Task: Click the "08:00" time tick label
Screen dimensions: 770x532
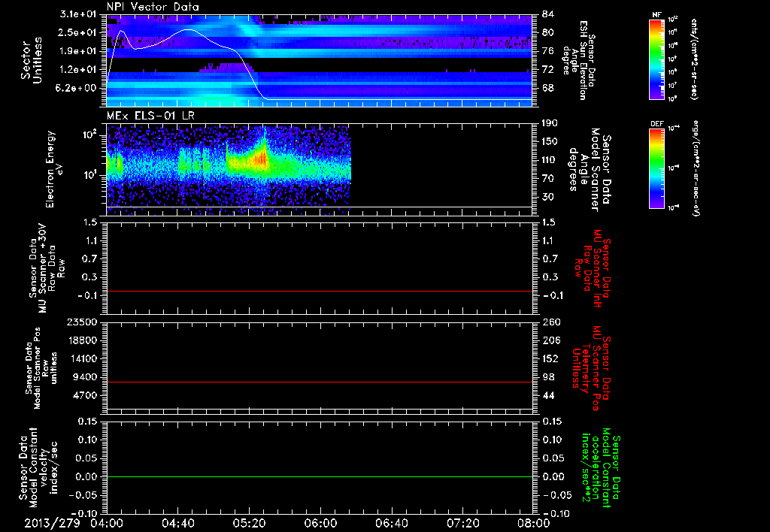Action: point(534,523)
